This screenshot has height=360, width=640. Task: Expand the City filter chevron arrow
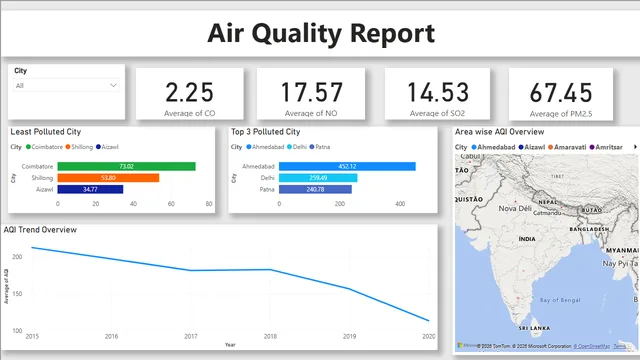click(113, 85)
